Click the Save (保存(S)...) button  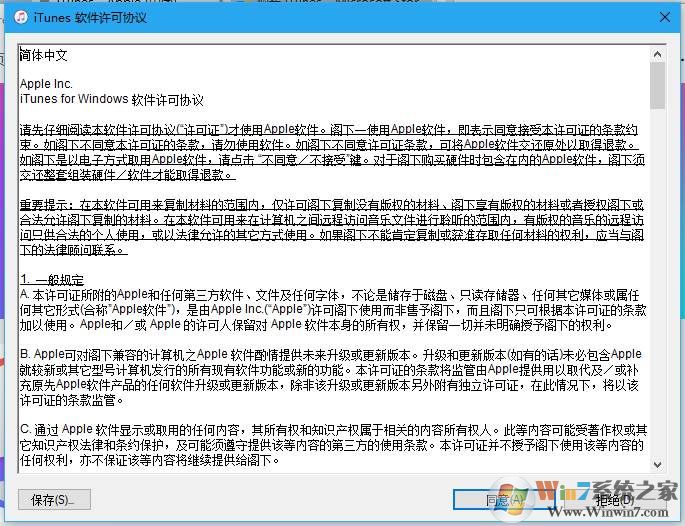[x=55, y=499]
